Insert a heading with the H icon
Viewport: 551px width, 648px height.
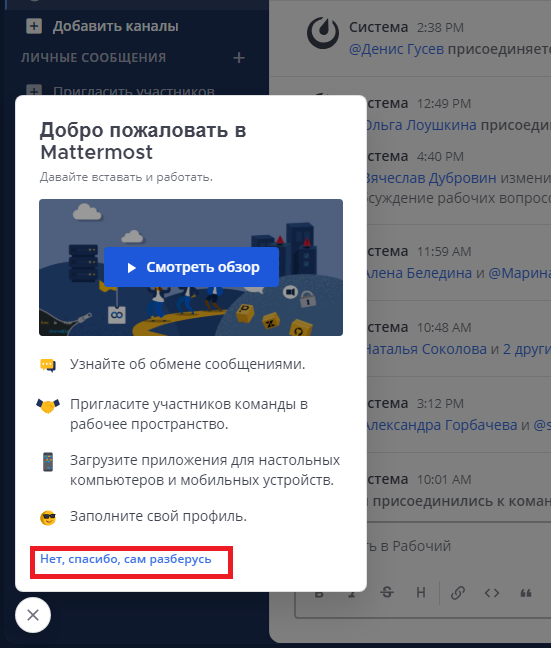[421, 593]
